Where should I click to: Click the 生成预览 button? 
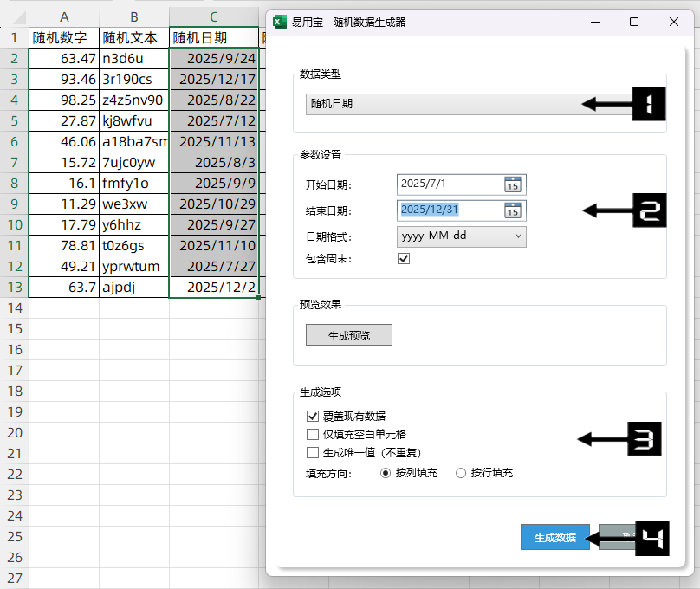coord(348,335)
